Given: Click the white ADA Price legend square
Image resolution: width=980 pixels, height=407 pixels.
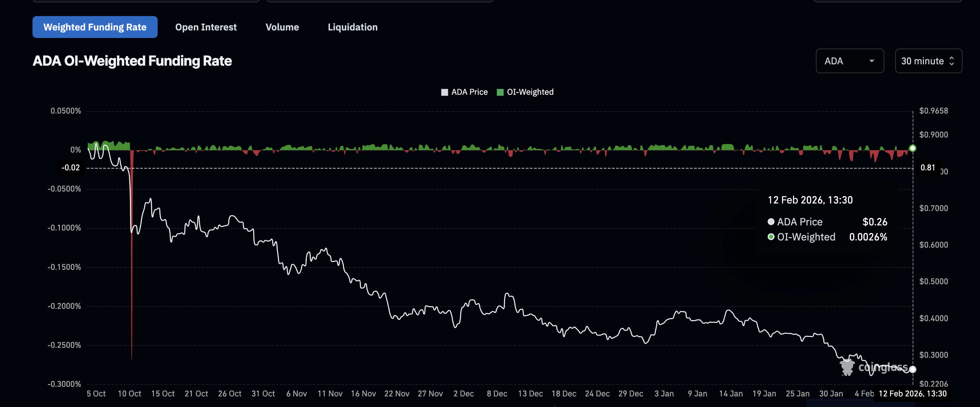Looking at the screenshot, I should 444,92.
